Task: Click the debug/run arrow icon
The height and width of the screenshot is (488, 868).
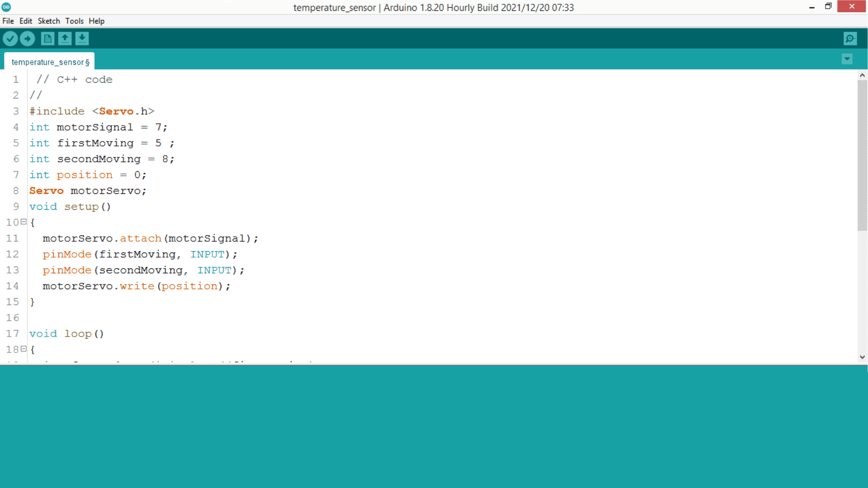Action: point(28,39)
